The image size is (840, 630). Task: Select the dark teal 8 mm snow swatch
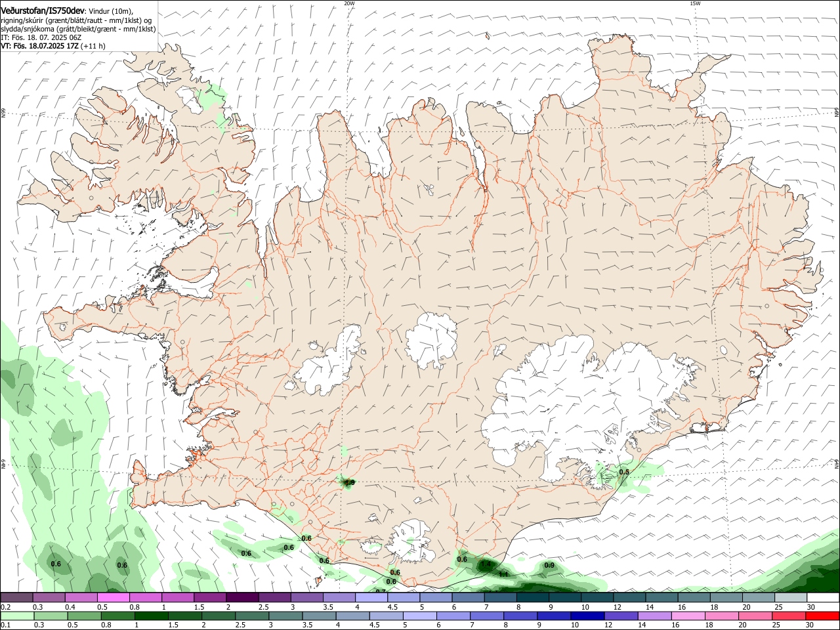pyautogui.click(x=532, y=598)
